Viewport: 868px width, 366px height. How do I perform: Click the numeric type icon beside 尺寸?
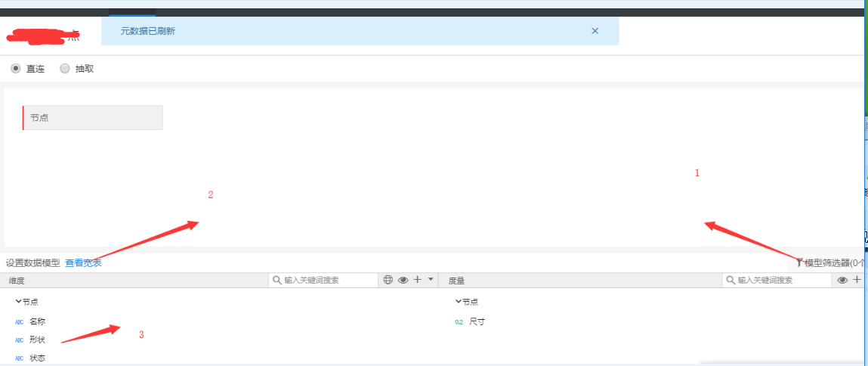coord(459,322)
